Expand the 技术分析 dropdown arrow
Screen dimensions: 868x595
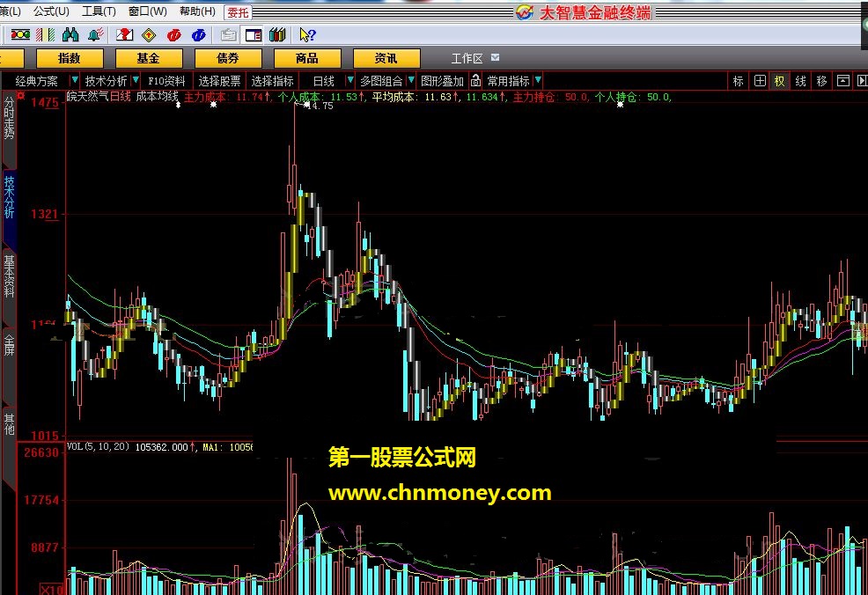pyautogui.click(x=136, y=80)
